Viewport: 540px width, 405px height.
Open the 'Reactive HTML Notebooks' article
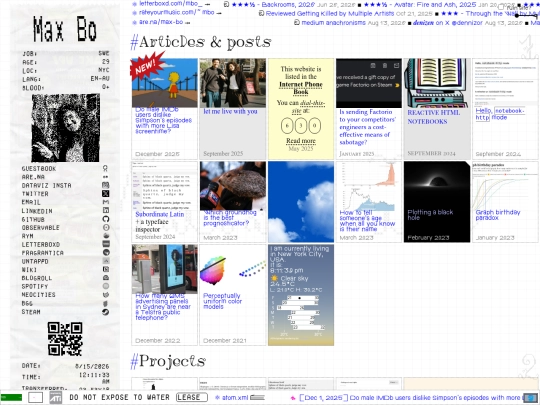click(x=433, y=117)
